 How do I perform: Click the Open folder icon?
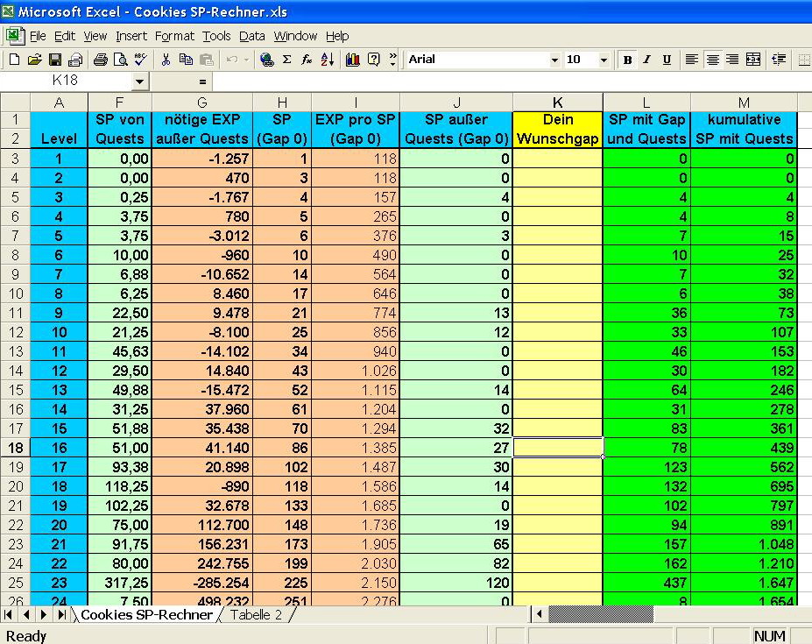coord(34,60)
